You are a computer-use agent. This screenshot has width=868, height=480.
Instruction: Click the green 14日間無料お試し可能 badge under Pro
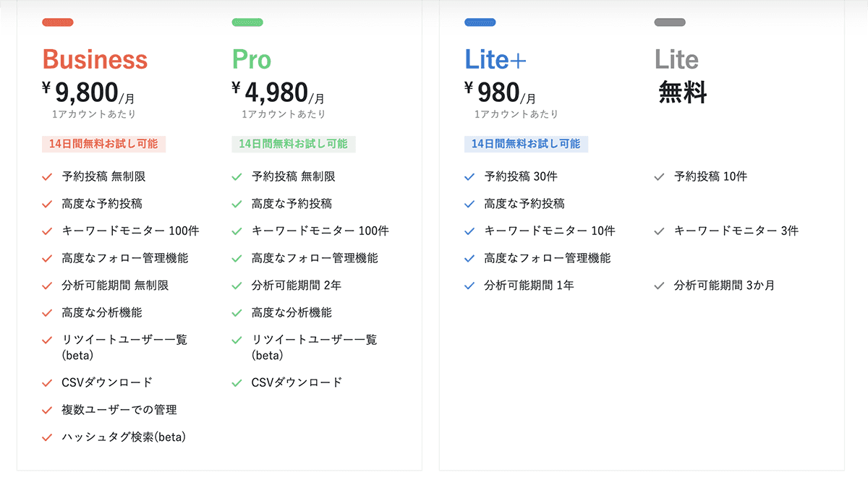coord(294,144)
